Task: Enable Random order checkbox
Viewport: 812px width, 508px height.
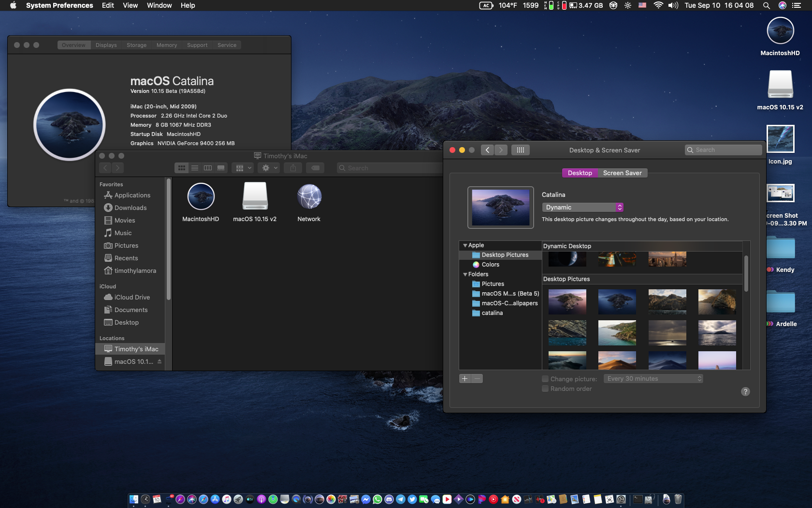Action: tap(545, 388)
